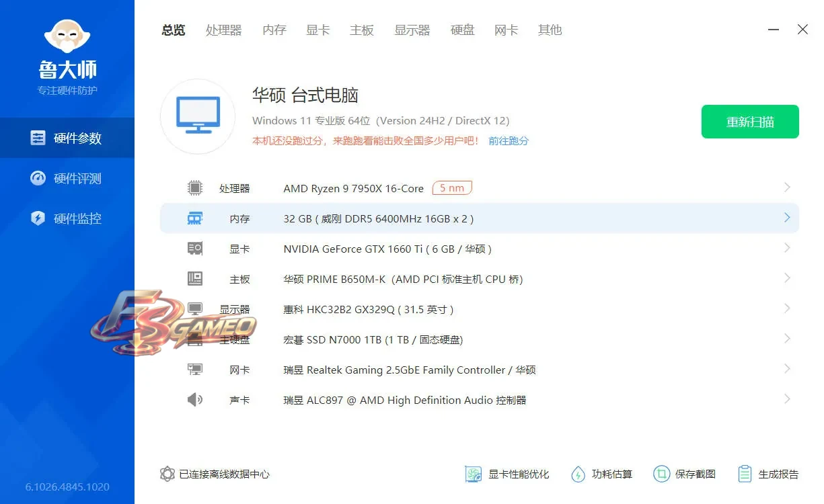Image resolution: width=824 pixels, height=504 pixels.
Task: Click the processor chip icon
Action: pyautogui.click(x=195, y=188)
